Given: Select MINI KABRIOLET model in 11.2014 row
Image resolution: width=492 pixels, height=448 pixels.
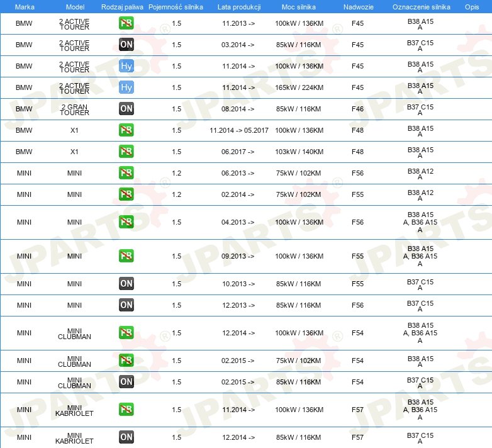Looking at the screenshot, I should click(74, 410).
